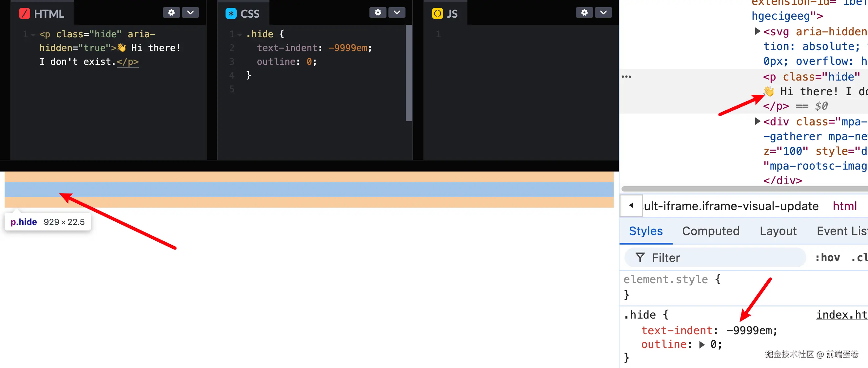This screenshot has height=368, width=868.
Task: Open HTML editor settings gear
Action: [x=171, y=13]
